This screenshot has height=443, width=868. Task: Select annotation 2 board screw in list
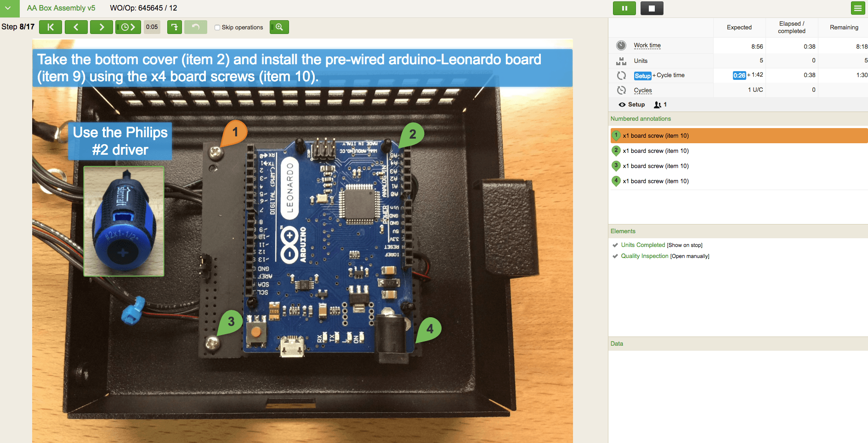point(655,151)
